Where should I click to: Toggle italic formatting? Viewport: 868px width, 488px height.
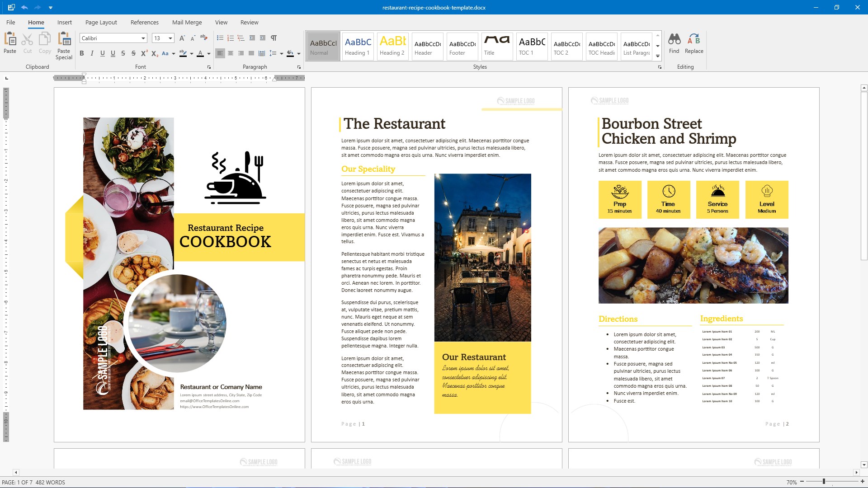pyautogui.click(x=92, y=53)
